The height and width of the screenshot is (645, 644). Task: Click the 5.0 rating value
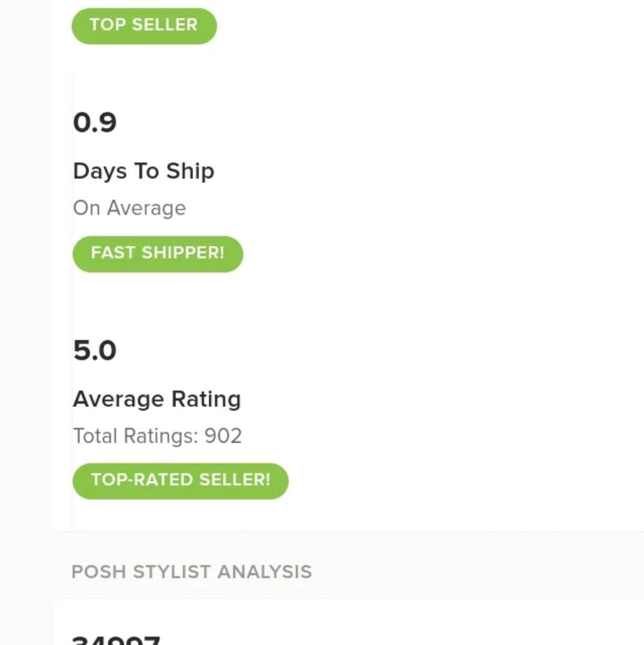[x=95, y=350]
